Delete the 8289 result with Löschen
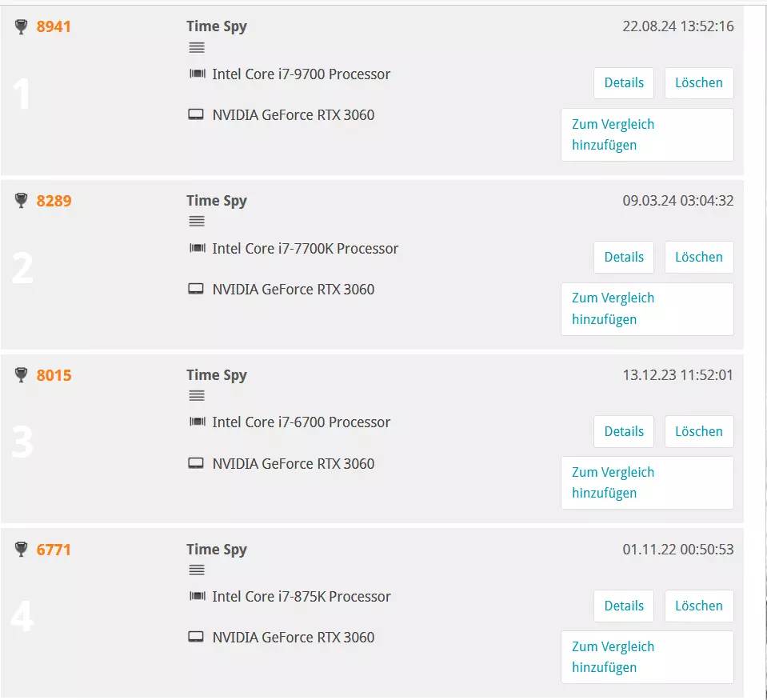The width and height of the screenshot is (767, 700). (x=699, y=258)
